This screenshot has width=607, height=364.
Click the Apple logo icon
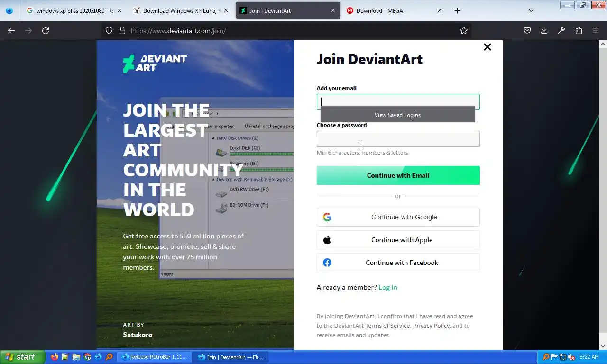[327, 240]
